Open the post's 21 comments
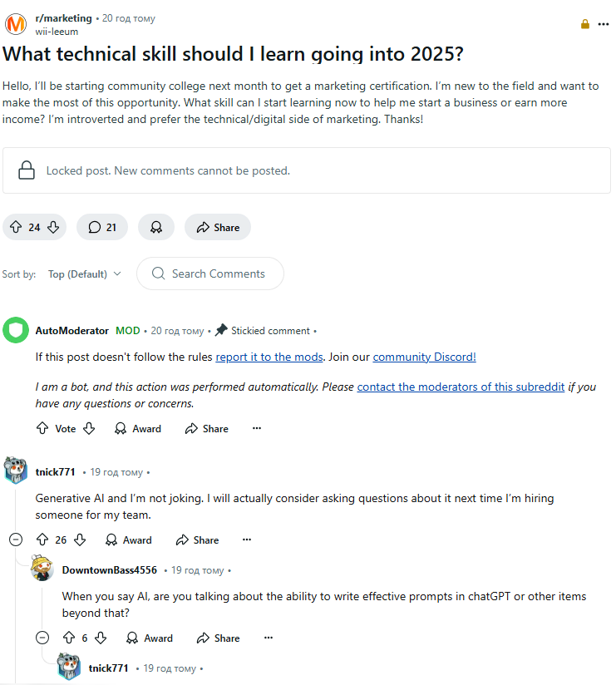Image resolution: width=616 pixels, height=685 pixels. (102, 227)
